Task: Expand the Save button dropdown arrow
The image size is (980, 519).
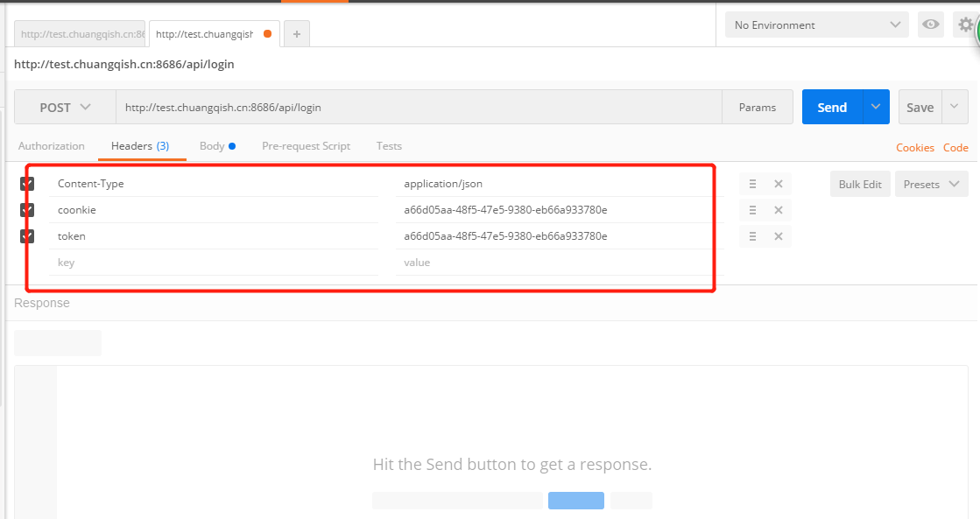Action: click(955, 107)
